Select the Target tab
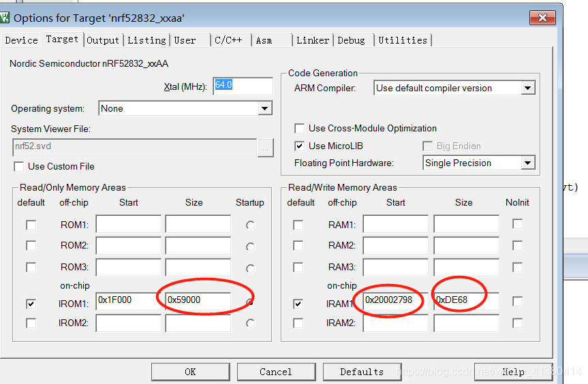The width and height of the screenshot is (588, 384). click(62, 39)
